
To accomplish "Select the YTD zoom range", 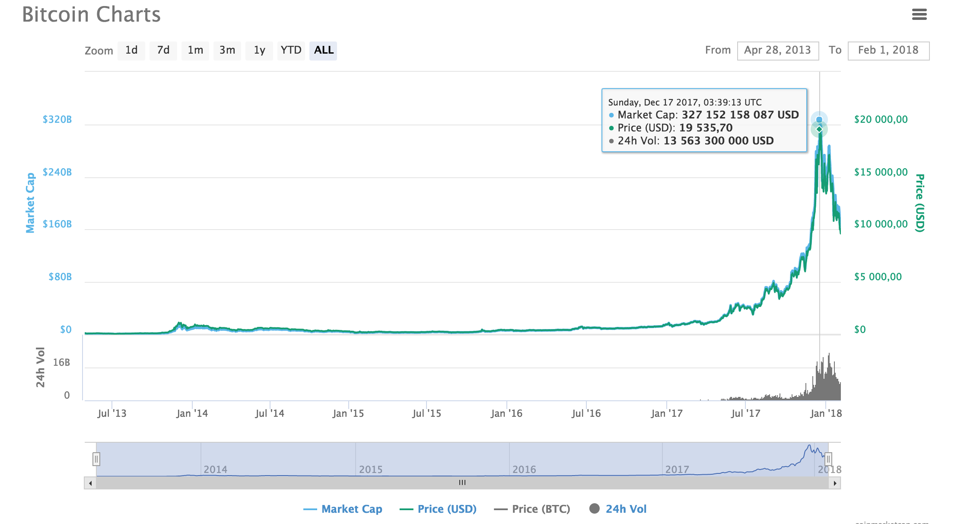I will click(x=291, y=51).
